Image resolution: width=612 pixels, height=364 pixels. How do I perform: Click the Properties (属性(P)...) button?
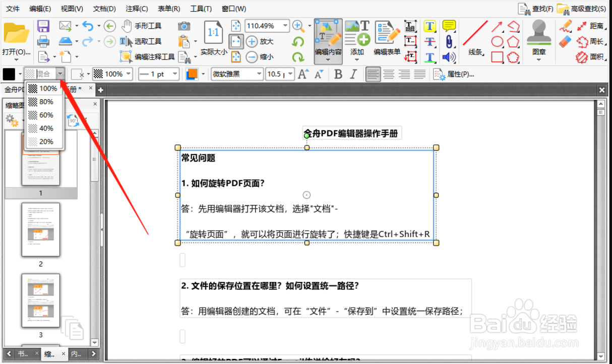tap(454, 75)
